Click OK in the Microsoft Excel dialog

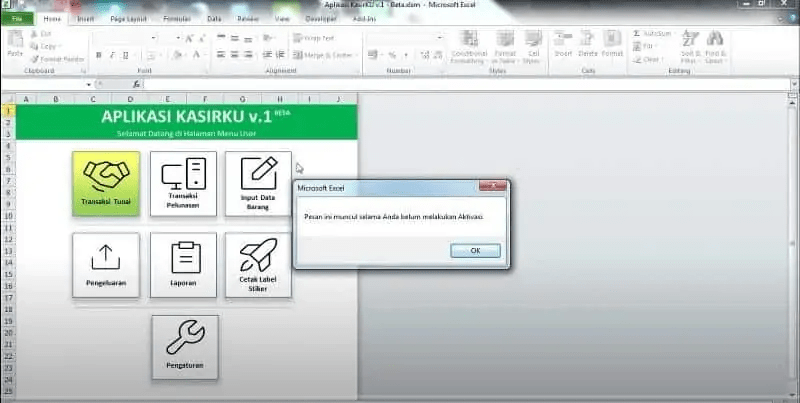pos(476,250)
